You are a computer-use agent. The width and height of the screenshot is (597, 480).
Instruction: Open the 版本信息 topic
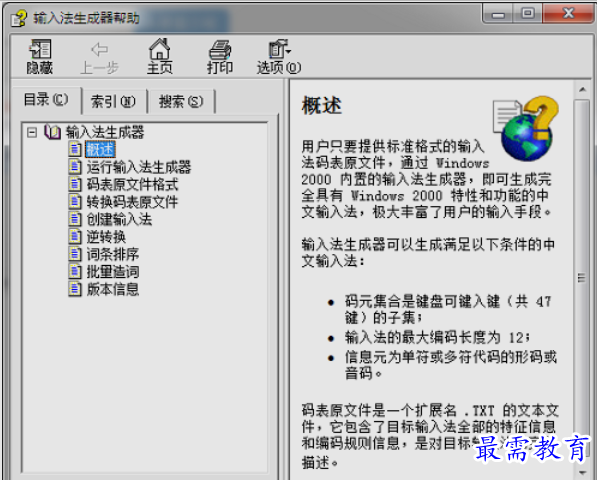coord(113,289)
